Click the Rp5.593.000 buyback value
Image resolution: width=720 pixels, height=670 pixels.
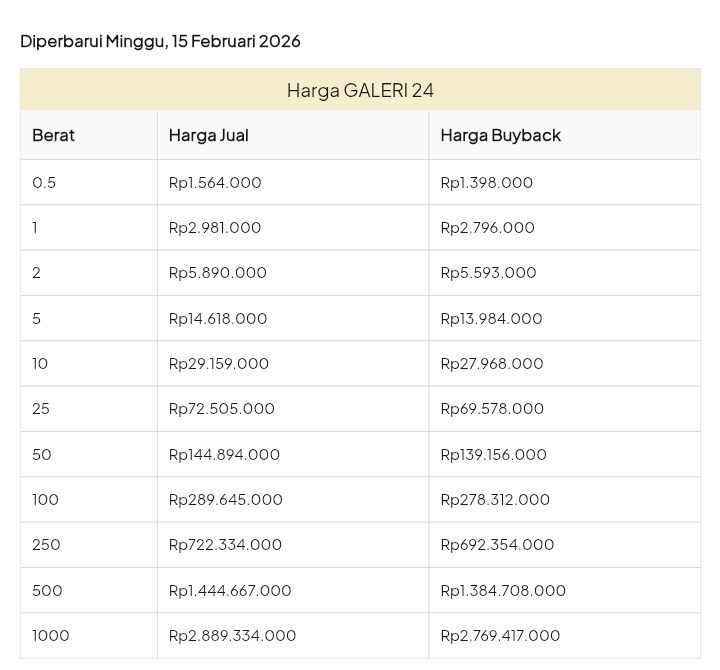coord(488,272)
